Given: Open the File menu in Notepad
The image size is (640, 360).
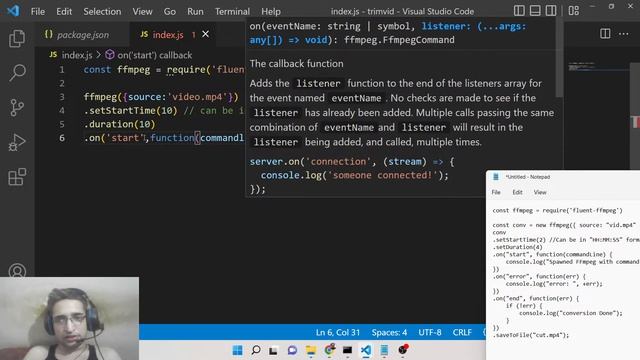Looking at the screenshot, I should pyautogui.click(x=496, y=192).
